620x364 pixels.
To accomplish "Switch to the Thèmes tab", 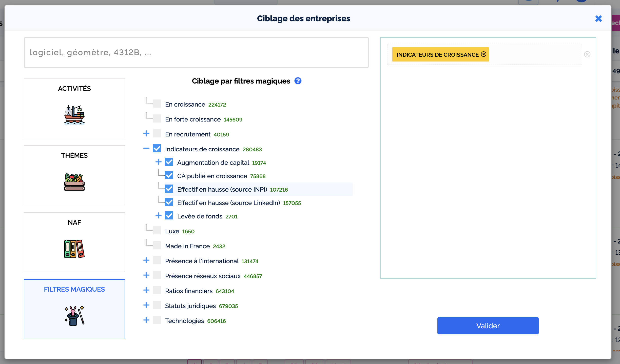I will [74, 155].
